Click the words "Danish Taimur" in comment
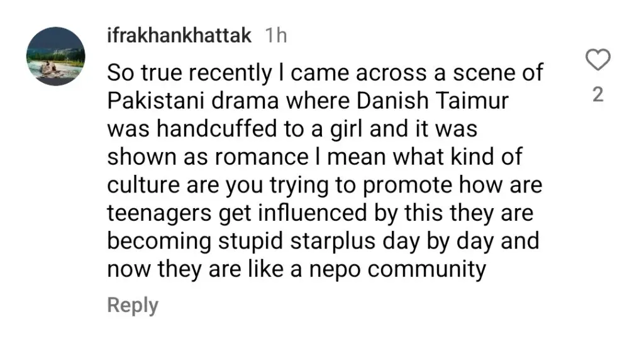644x349 pixels. tap(433, 101)
